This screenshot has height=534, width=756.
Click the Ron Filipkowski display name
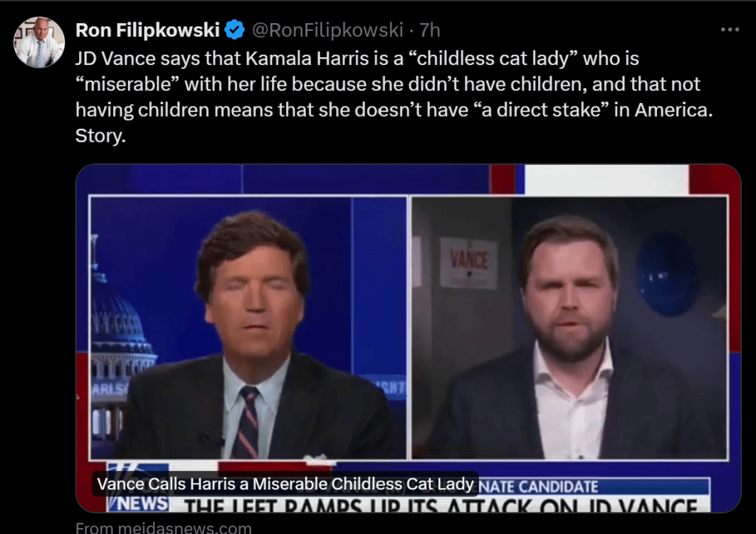pos(148,30)
